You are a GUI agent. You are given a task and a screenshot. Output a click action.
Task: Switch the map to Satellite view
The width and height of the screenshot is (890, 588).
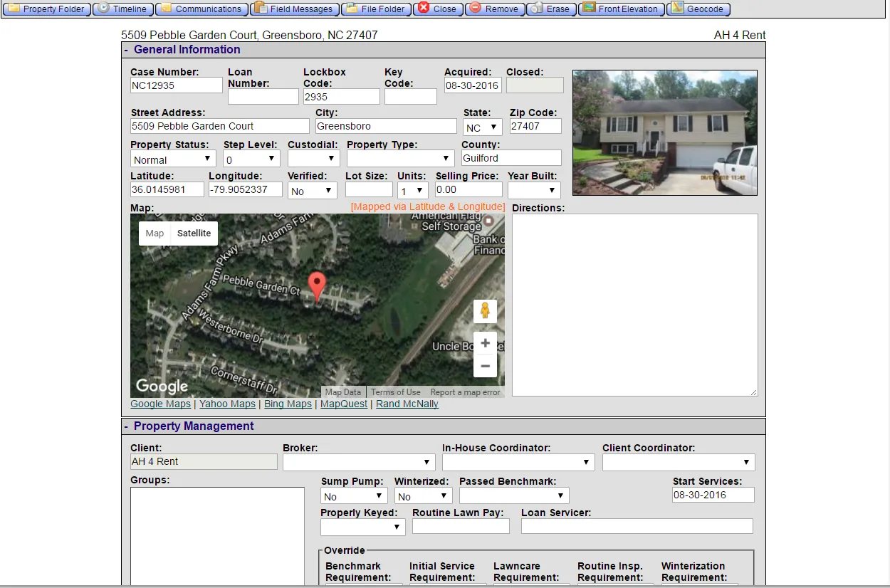pos(194,233)
